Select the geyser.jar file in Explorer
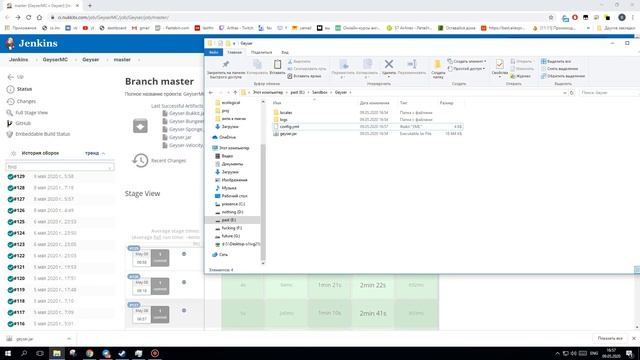 point(288,134)
